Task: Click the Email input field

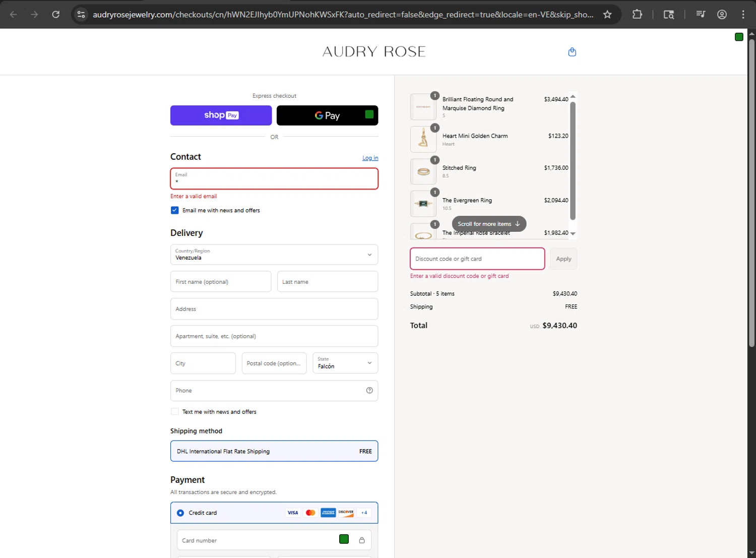Action: pyautogui.click(x=274, y=178)
